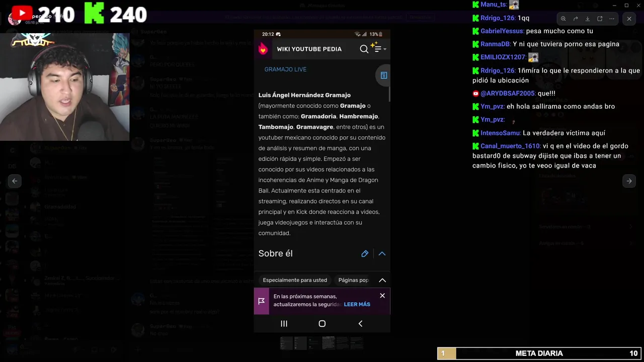
Task: Click message 'eh hola sallirama como andas bro'
Action: (560, 107)
